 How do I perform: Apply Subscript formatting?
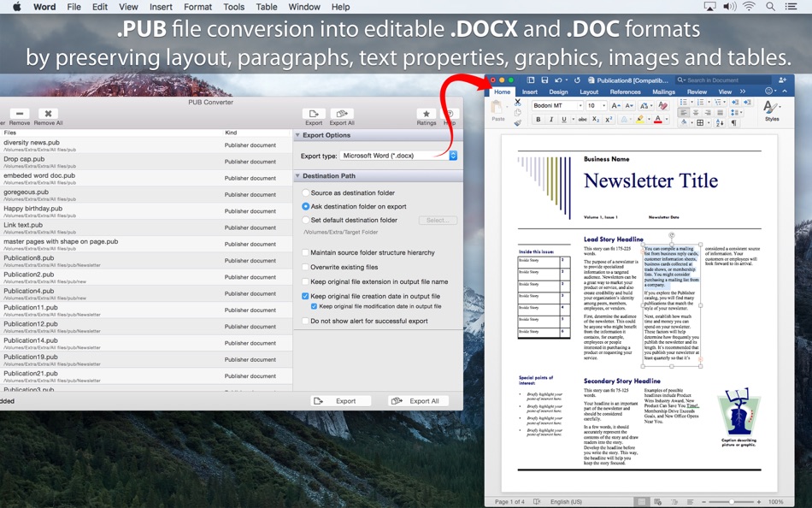(x=596, y=120)
